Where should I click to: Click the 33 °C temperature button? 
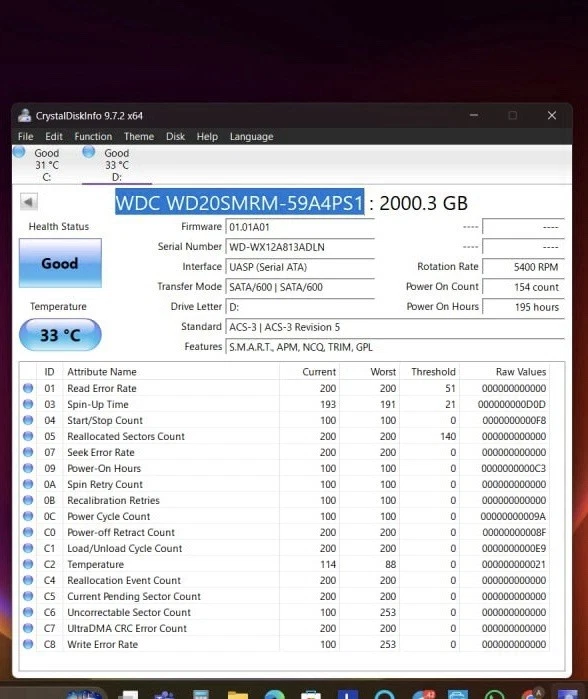[x=60, y=335]
